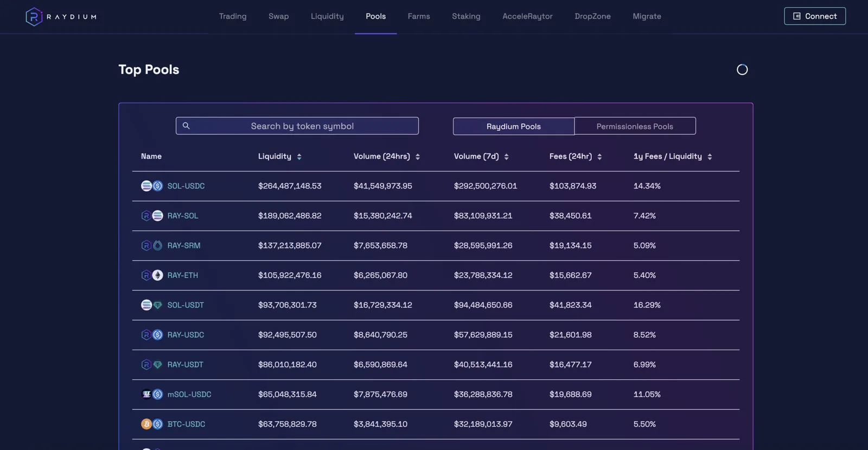Image resolution: width=868 pixels, height=450 pixels.
Task: Go to the Liquidity tab
Action: tap(327, 16)
